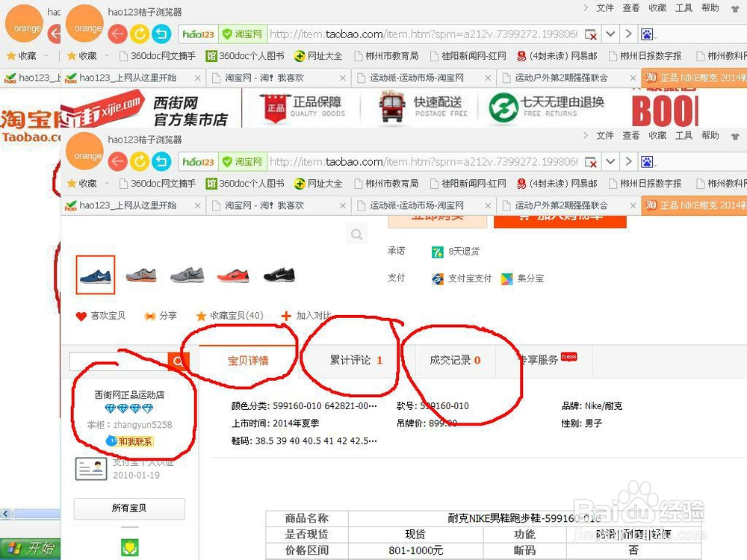Click the QQ icon at the page bottom
Screen dimensions: 747x560
click(x=128, y=547)
